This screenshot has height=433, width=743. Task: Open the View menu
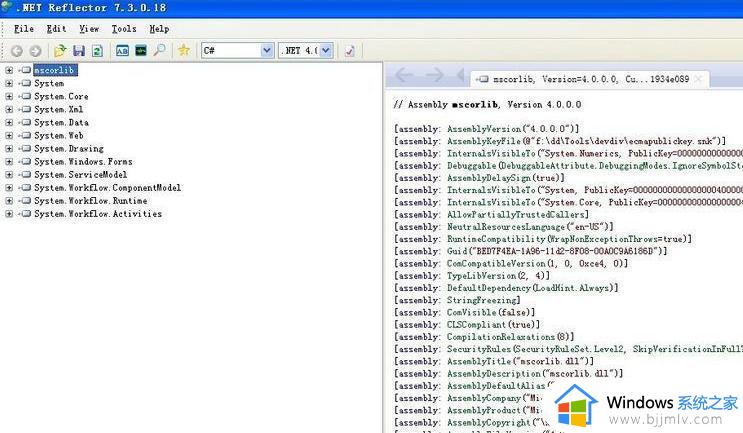89,29
